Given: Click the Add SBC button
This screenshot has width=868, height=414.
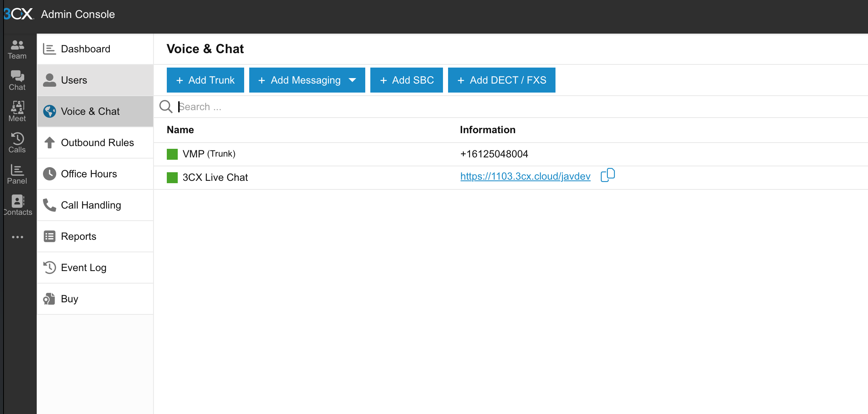Looking at the screenshot, I should click(406, 80).
